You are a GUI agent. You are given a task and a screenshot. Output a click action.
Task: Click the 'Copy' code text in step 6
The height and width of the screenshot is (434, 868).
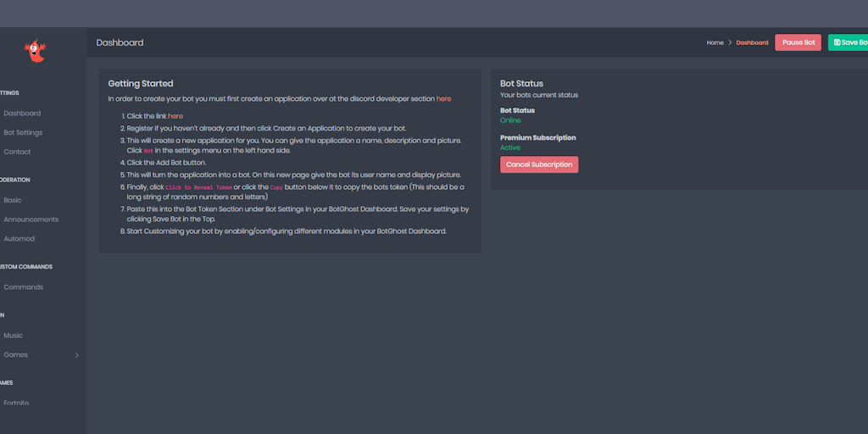click(276, 187)
